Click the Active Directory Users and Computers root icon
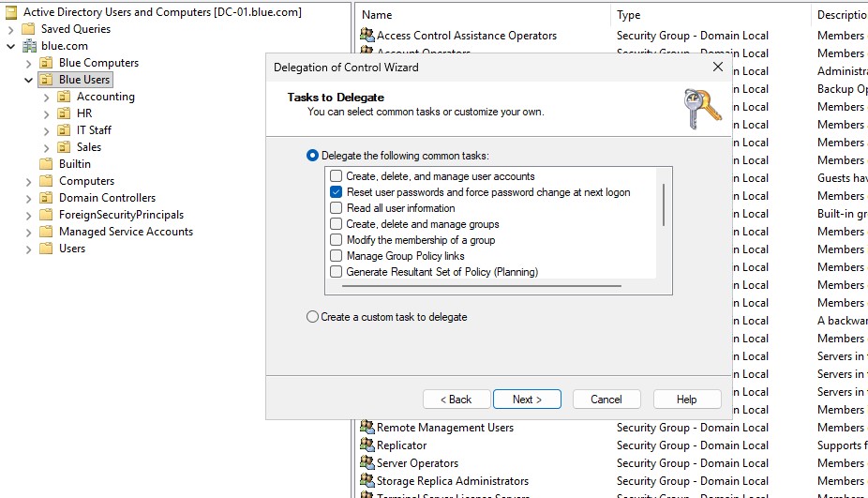Viewport: 868px width, 498px height. [11, 12]
